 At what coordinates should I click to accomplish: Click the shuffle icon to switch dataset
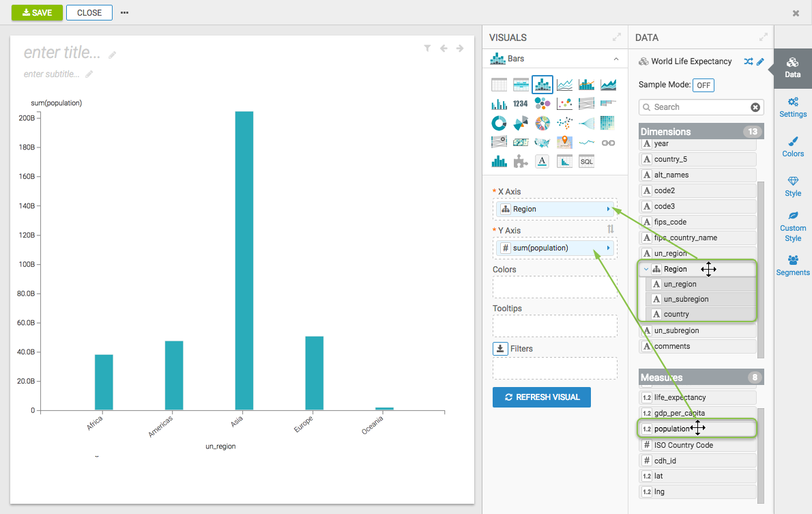point(749,61)
